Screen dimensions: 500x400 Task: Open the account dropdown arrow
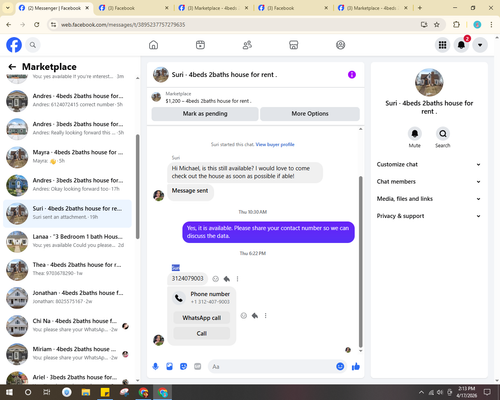click(480, 45)
